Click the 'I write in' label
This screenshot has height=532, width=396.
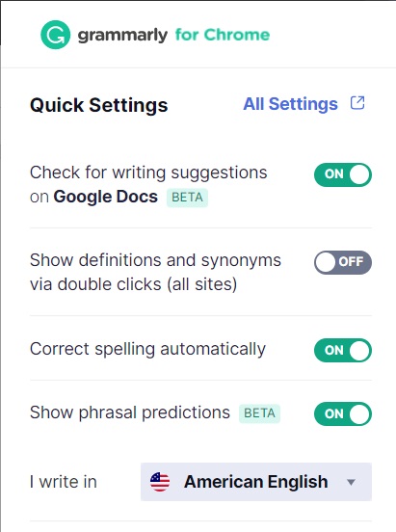click(64, 482)
